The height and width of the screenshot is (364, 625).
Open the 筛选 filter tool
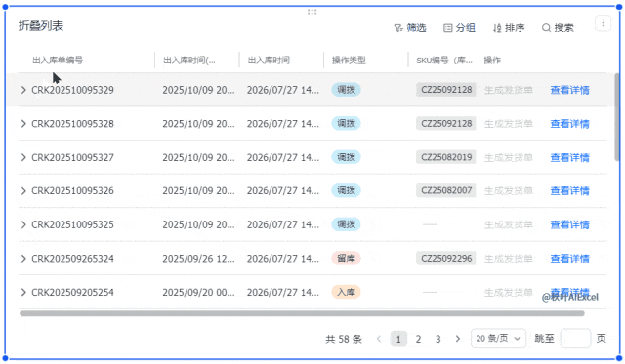coord(410,28)
